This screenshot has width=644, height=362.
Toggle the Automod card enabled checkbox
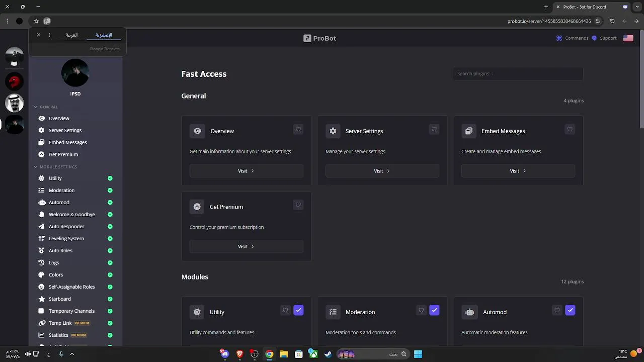click(570, 310)
